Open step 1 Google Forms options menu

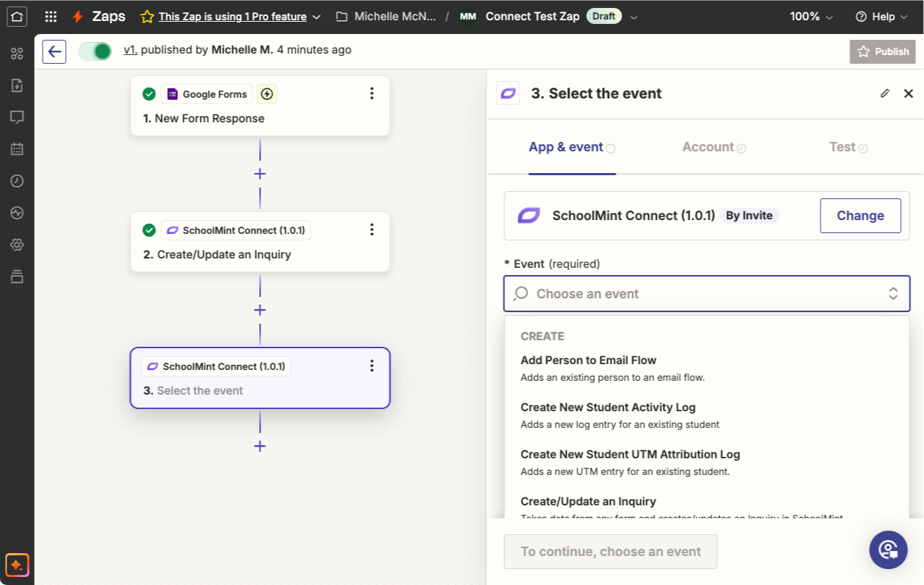pyautogui.click(x=372, y=93)
